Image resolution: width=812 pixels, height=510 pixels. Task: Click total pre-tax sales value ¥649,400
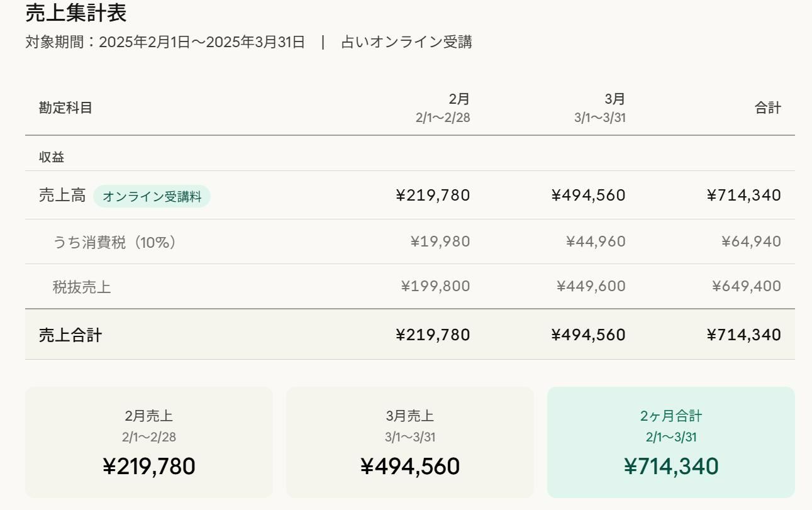coord(746,287)
